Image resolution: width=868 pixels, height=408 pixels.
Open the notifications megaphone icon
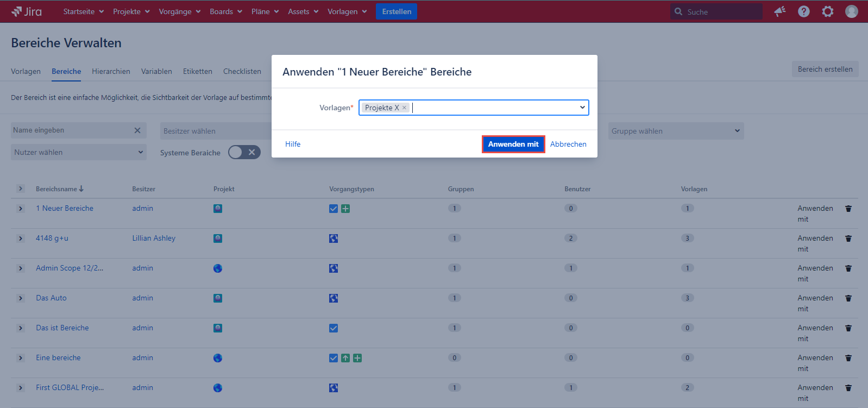tap(780, 11)
